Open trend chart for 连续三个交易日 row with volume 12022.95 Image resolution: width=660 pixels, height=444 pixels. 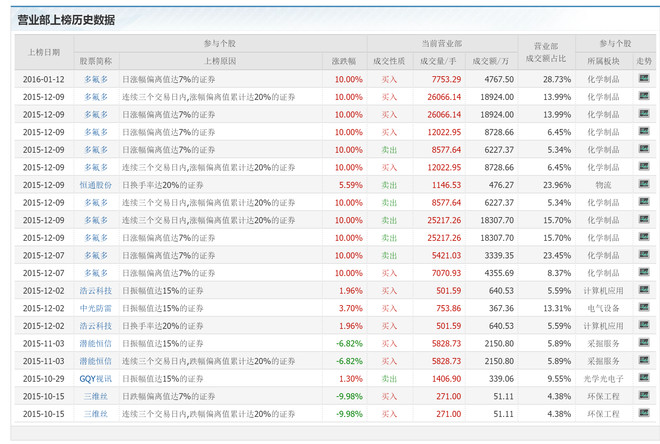pyautogui.click(x=644, y=167)
